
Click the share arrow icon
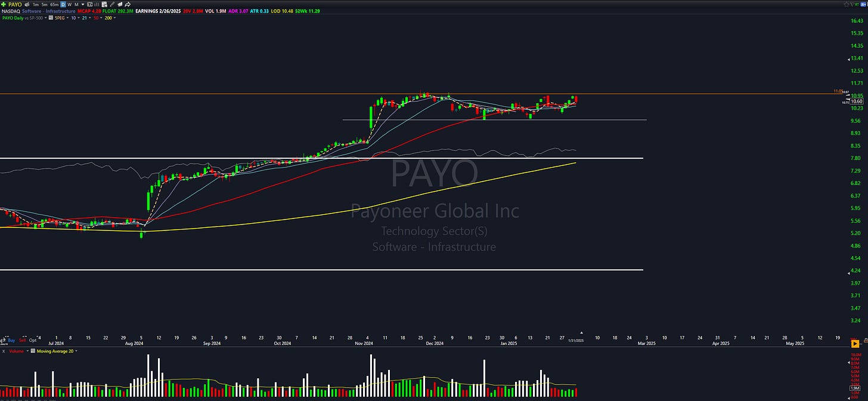pos(128,5)
